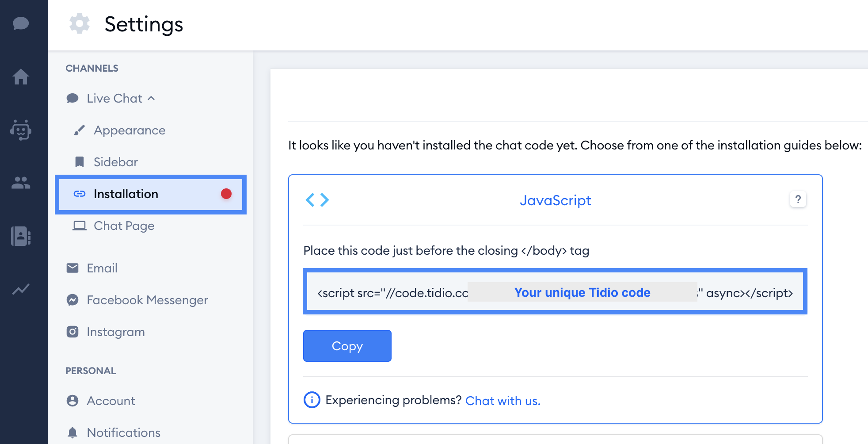Open the Chat Page settings
Screen dimensions: 868x444
click(124, 226)
